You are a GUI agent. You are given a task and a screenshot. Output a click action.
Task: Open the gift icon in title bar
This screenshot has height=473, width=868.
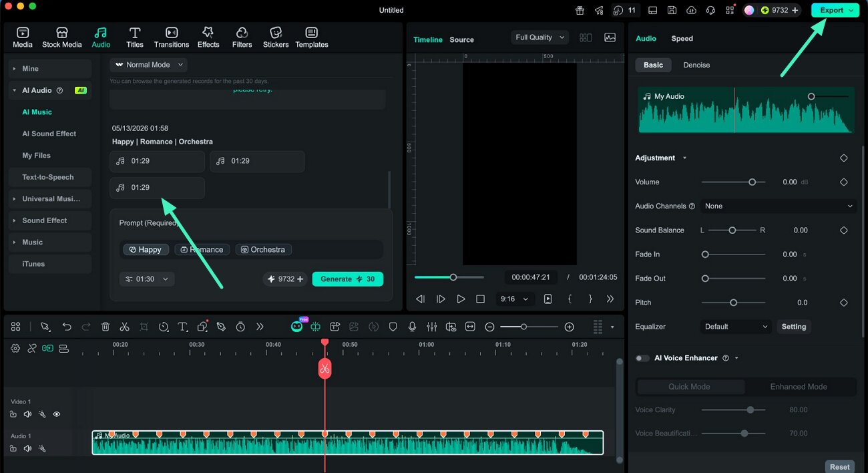[580, 10]
